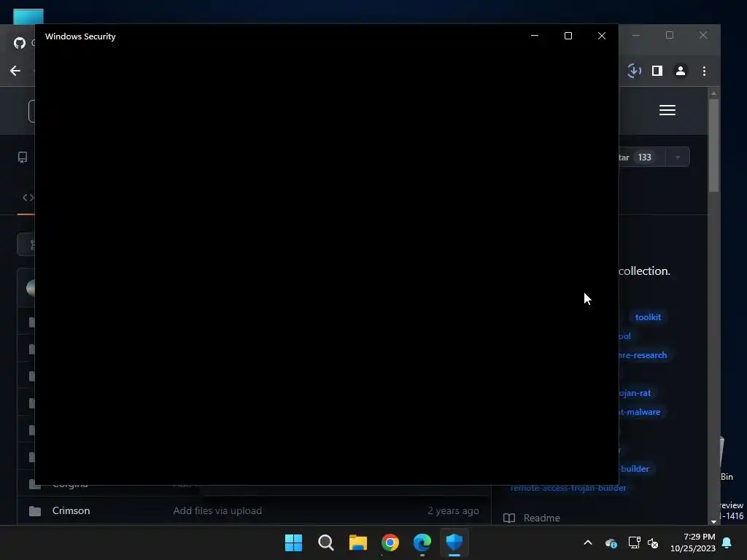The width and height of the screenshot is (747, 560).
Task: Go back in the browser window
Action: coord(15,71)
